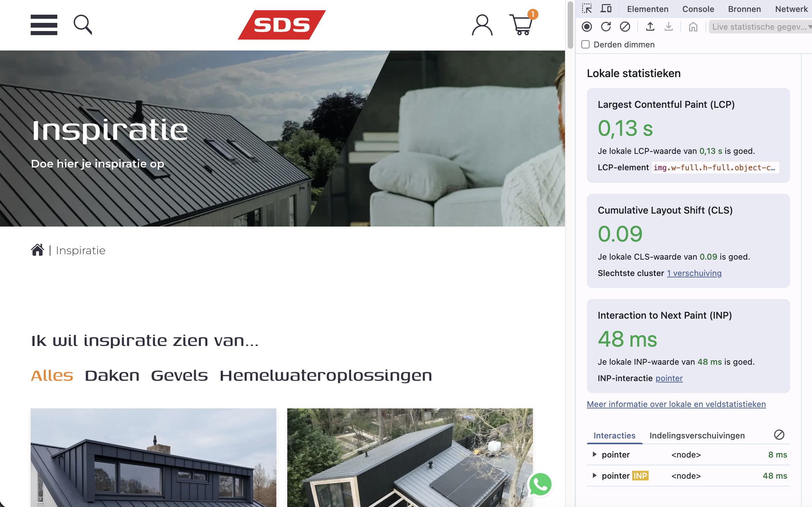Click record and reload icon
Image resolution: width=812 pixels, height=507 pixels.
click(x=606, y=27)
